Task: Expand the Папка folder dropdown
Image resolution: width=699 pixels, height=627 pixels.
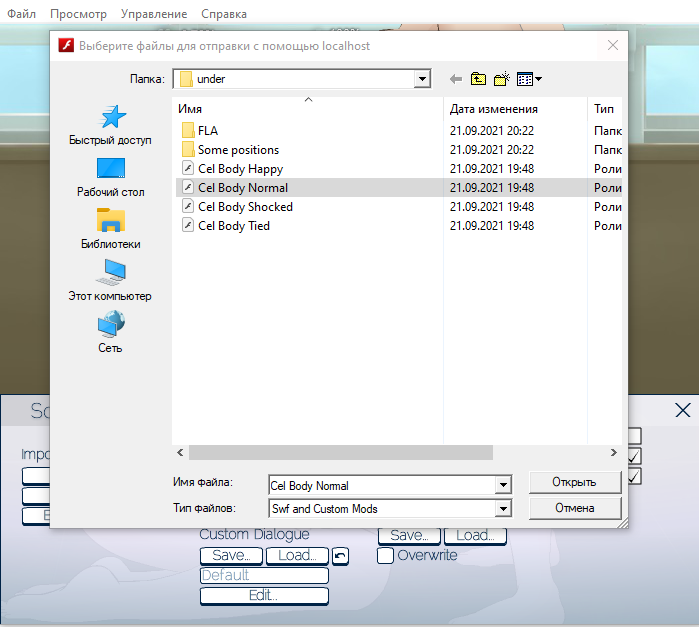Action: (422, 79)
